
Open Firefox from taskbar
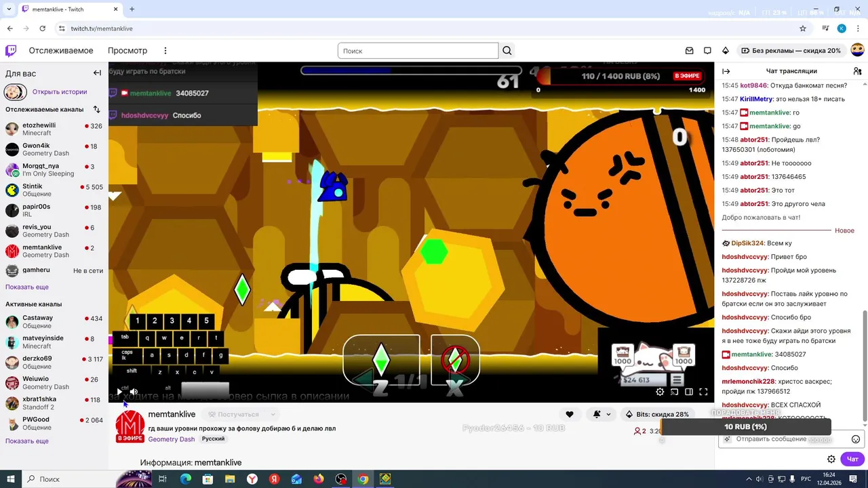pyautogui.click(x=319, y=479)
